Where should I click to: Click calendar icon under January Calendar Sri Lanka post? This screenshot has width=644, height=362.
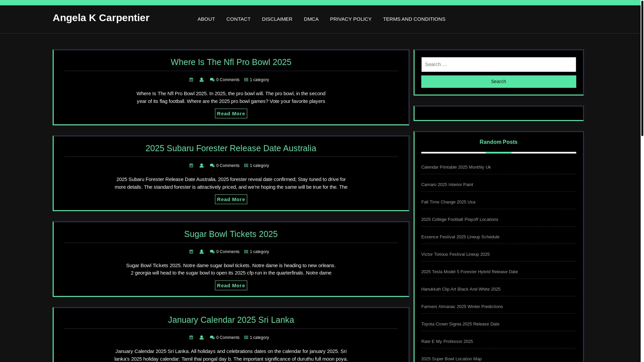pyautogui.click(x=191, y=338)
